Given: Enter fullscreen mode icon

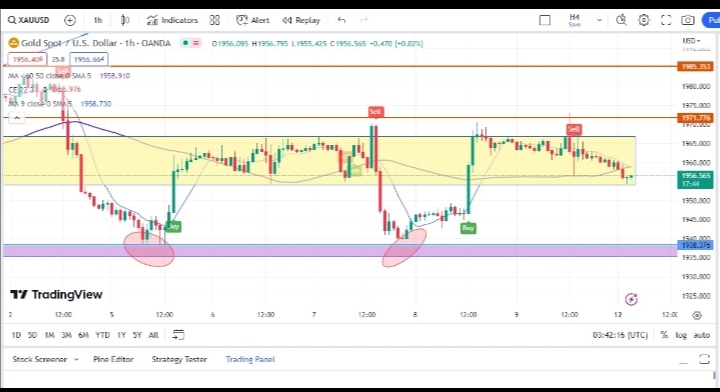Looking at the screenshot, I should (666, 20).
